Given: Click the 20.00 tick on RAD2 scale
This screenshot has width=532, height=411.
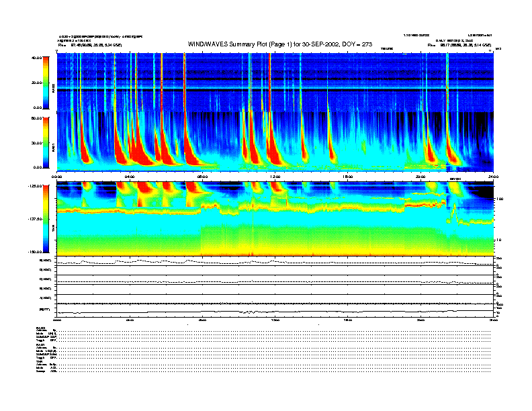Looking at the screenshot, I should pyautogui.click(x=36, y=83).
